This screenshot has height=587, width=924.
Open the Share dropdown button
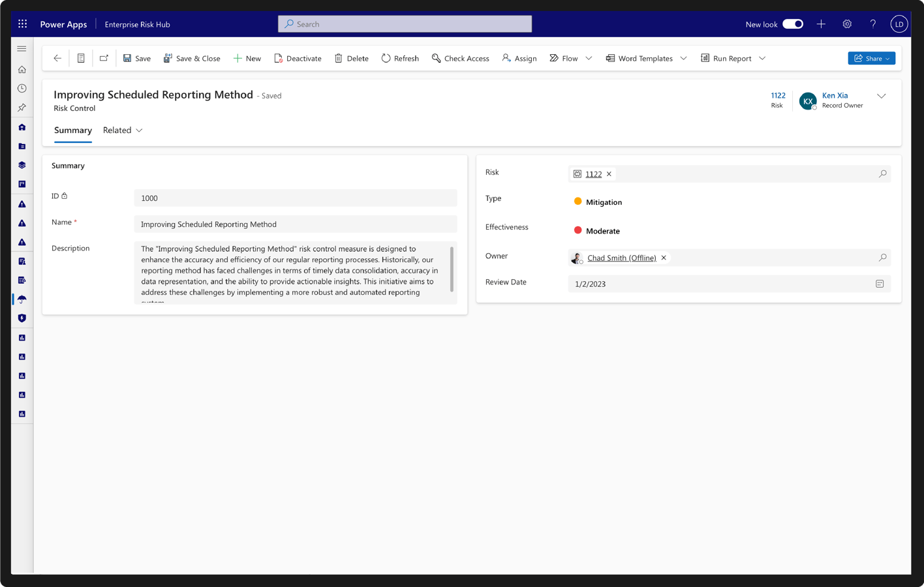872,58
